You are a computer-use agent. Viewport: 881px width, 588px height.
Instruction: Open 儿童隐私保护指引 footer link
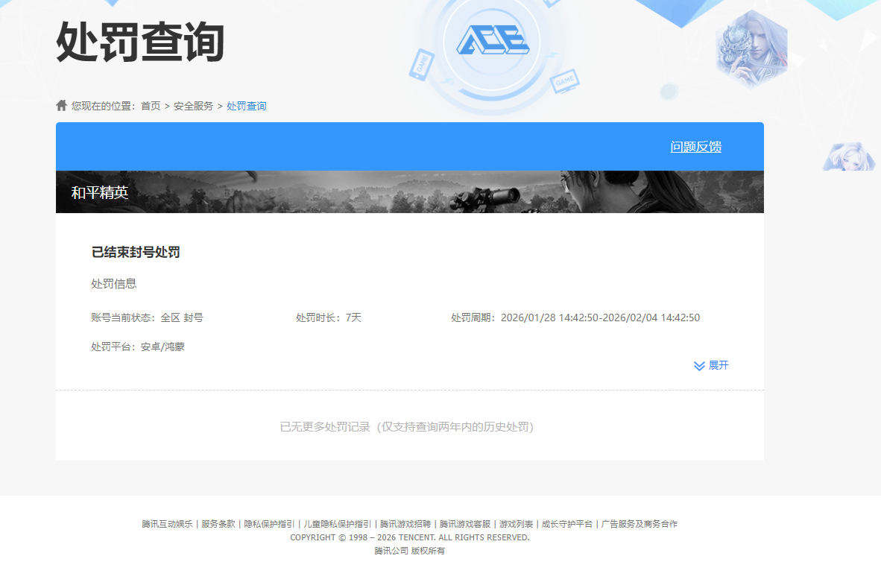[337, 524]
